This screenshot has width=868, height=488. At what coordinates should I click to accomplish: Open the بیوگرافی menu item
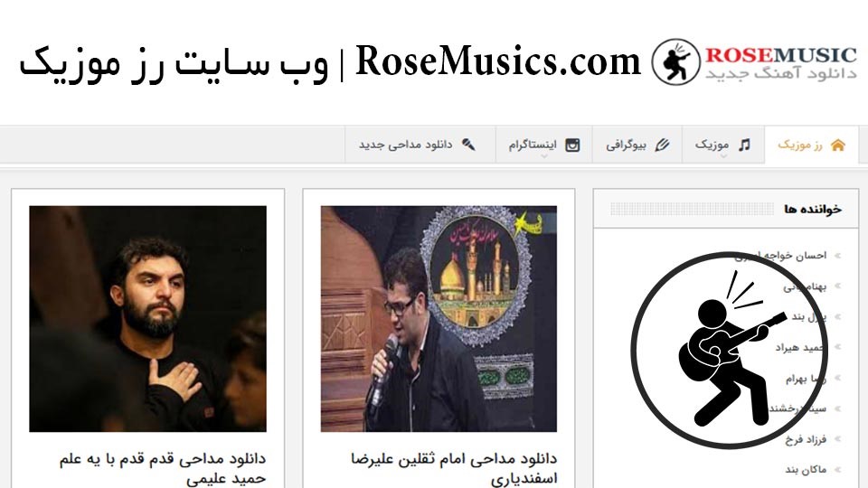coord(637,145)
